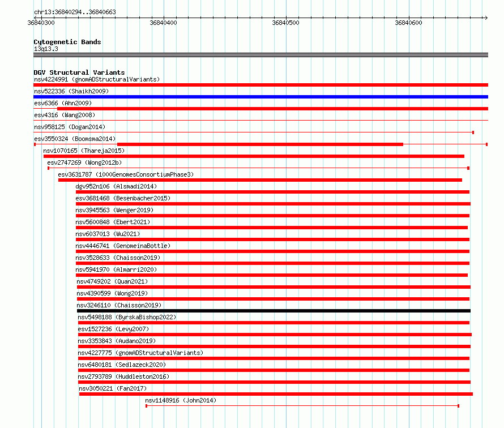
Task: Click the nsv4224991 (gnomADStructuralVariants) label
Action: click(x=97, y=79)
